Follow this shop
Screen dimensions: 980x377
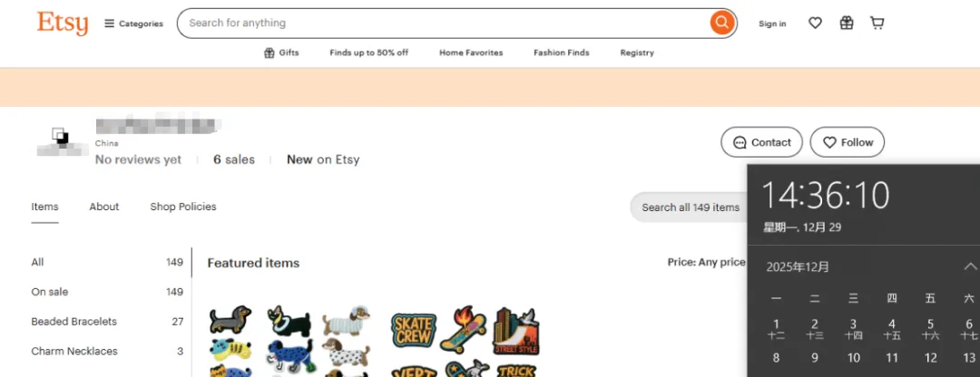[847, 142]
